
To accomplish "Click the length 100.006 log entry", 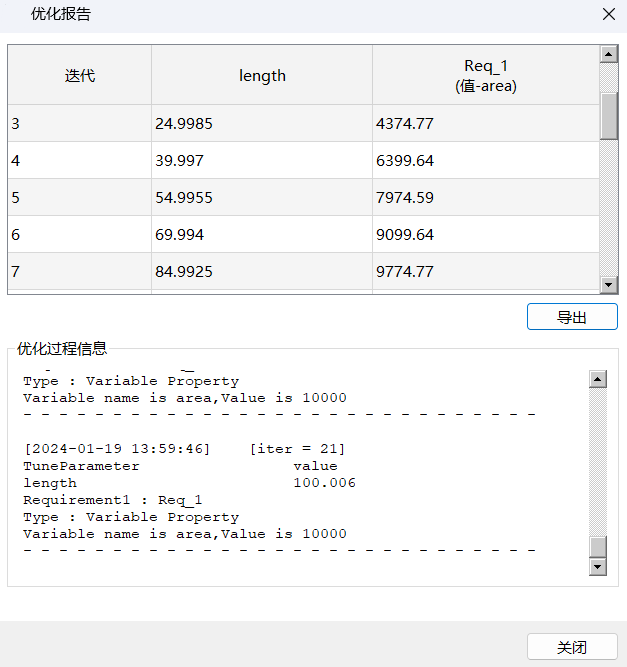I will tap(190, 483).
